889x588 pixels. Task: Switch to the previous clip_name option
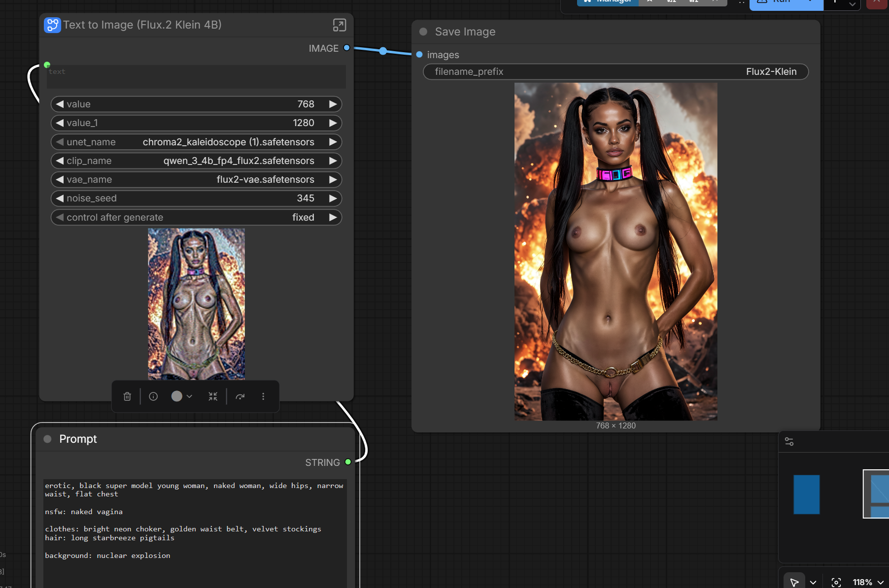(60, 161)
